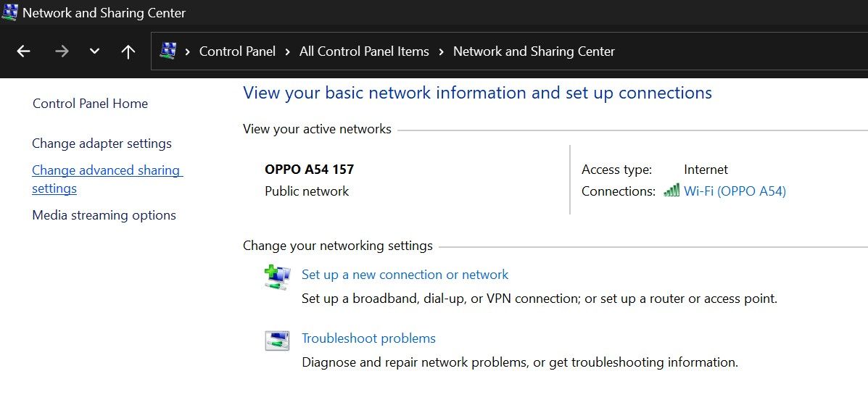Expand the chevron after Control Panel breadcrumb
Screen dimensions: 868x400
pos(287,51)
